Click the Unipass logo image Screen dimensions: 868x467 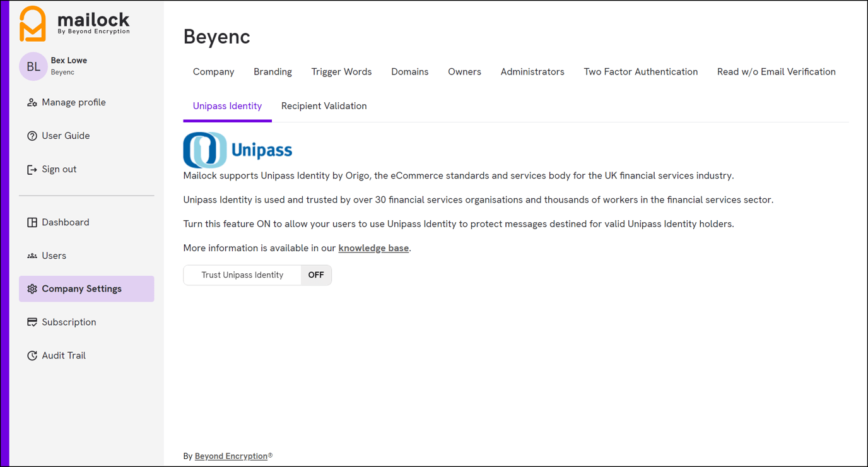coord(237,150)
